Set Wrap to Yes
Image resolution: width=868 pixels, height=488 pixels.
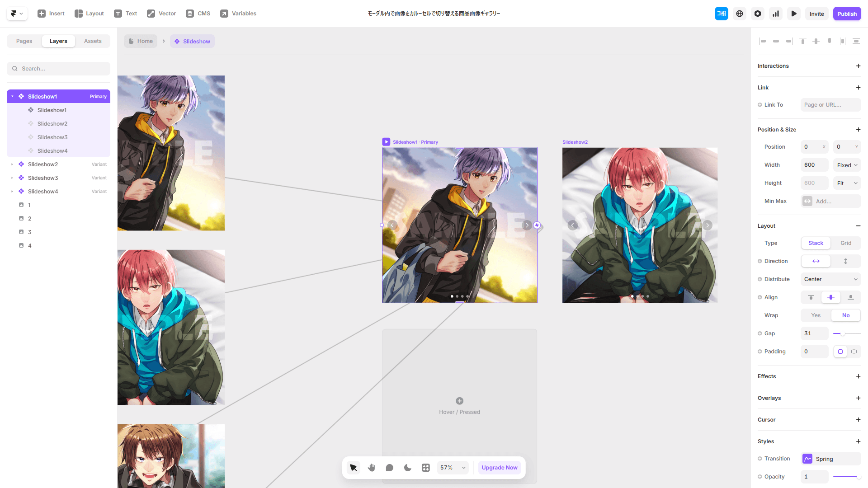(816, 315)
